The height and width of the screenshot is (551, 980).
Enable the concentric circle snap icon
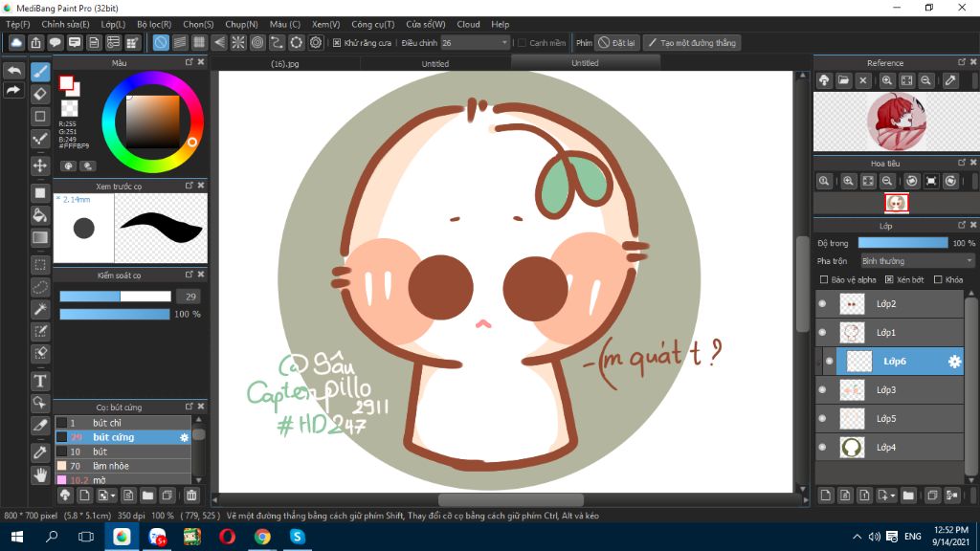(x=257, y=42)
